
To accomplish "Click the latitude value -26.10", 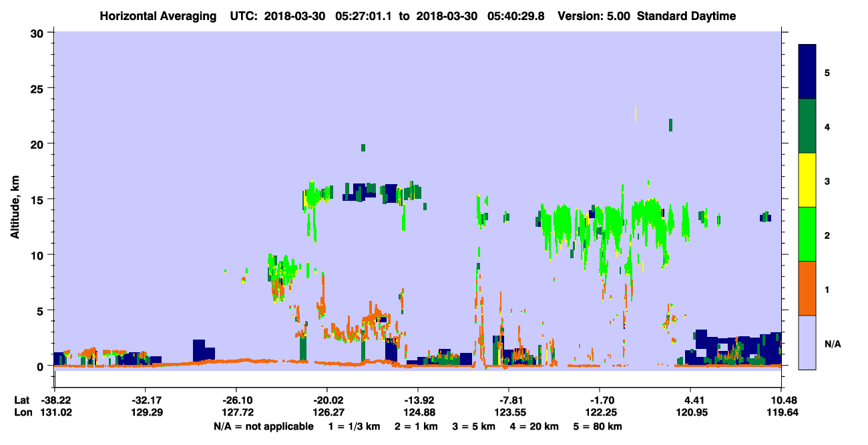I will pos(236,400).
